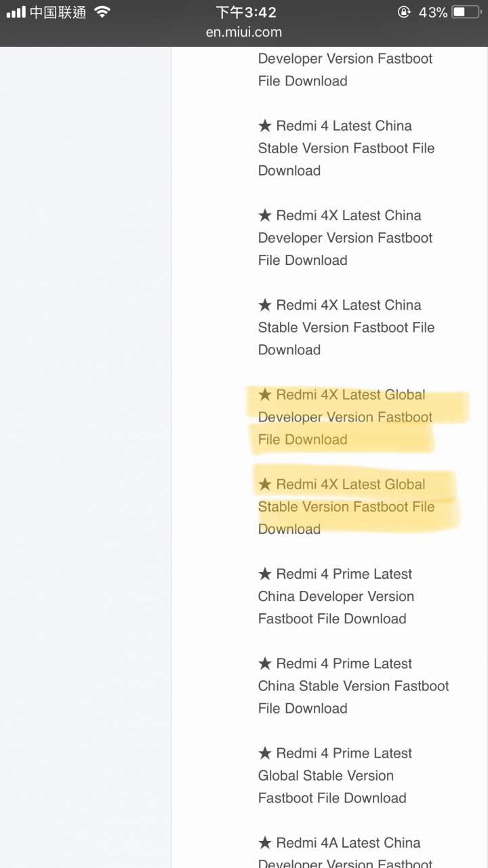Tap the battery icon in status bar
Screen dimensions: 488x868
coord(466,12)
